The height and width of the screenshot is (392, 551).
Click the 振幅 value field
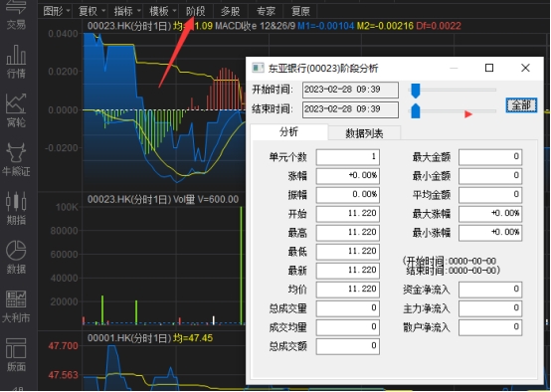click(x=348, y=195)
